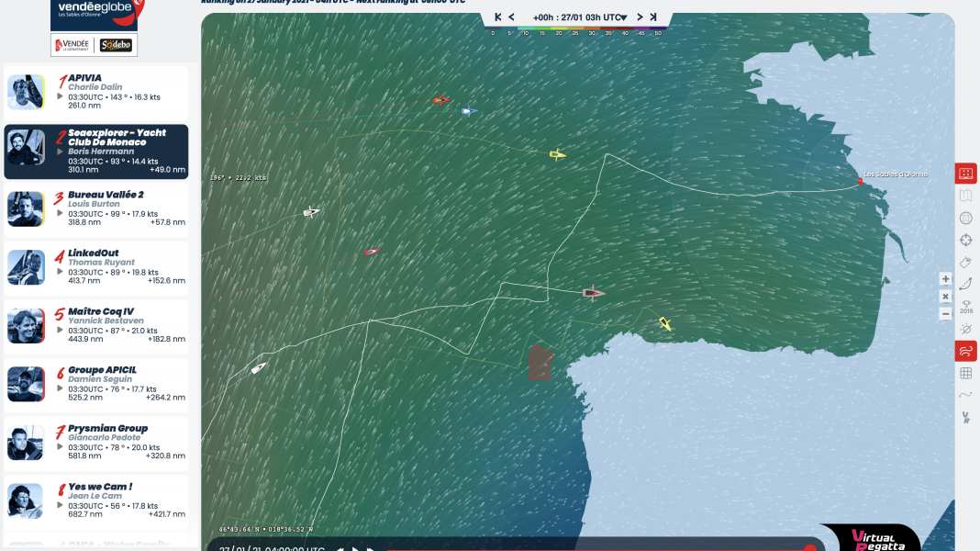Click the map zoom out minus button
This screenshot has width=980, height=551.
pyautogui.click(x=945, y=314)
